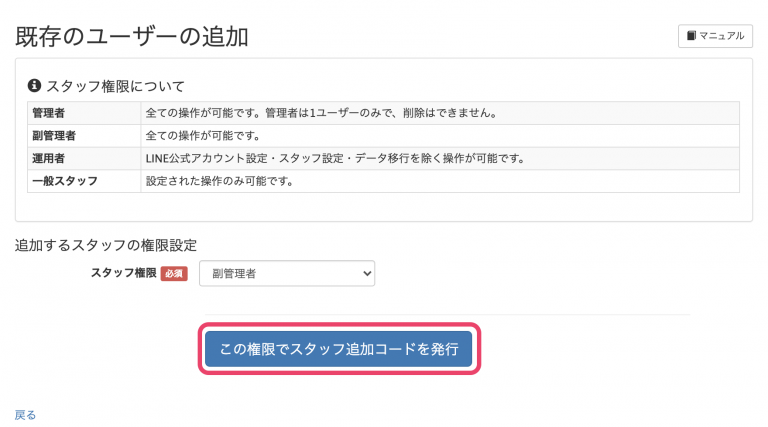Click the dropdown chevron arrow in 副管理者 select
Viewport: 768px width, 427px height.
point(366,274)
